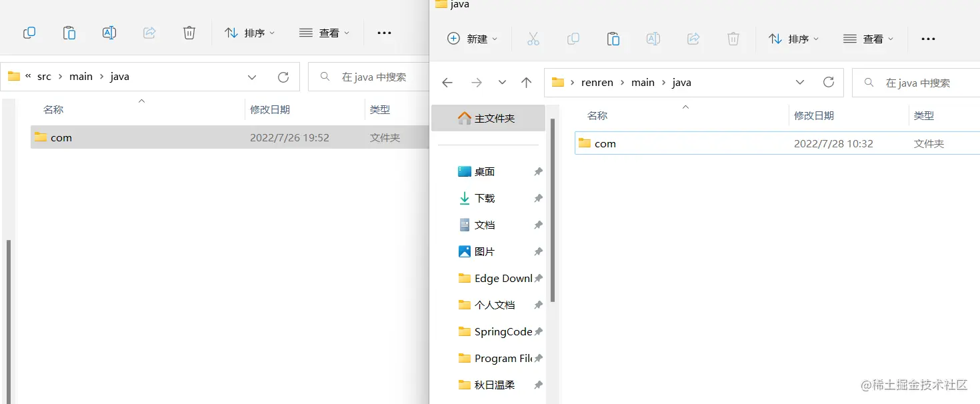Expand the address history dropdown in the left window
The height and width of the screenshot is (404, 980).
[x=252, y=77]
